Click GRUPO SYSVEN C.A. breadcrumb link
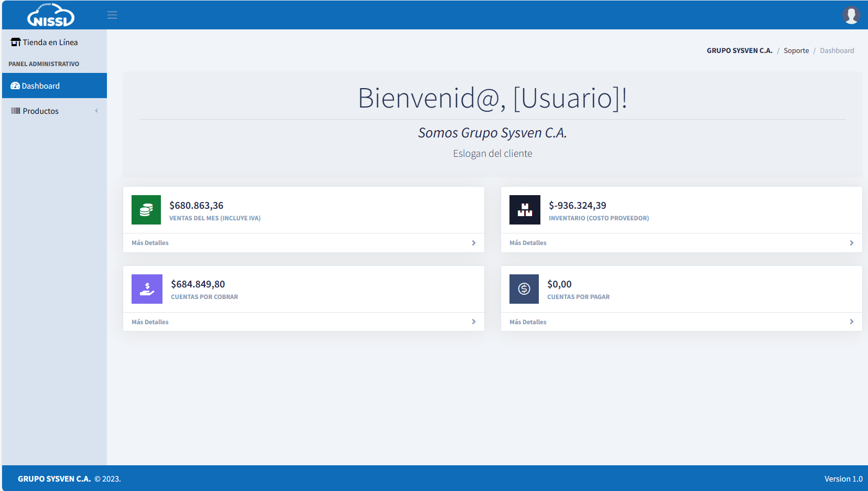Screen dimensions: 868x491 coord(739,51)
